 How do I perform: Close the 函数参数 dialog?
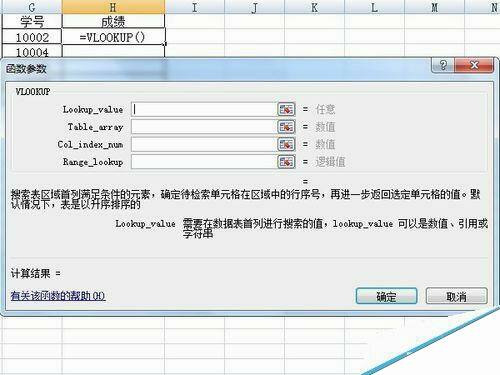point(474,65)
